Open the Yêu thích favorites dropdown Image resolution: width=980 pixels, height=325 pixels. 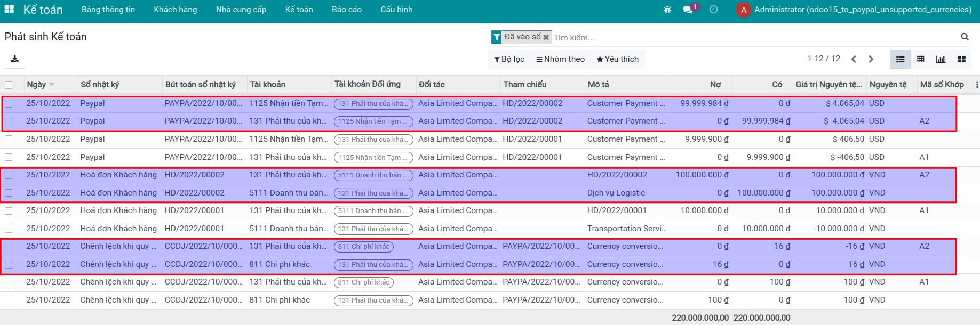617,59
